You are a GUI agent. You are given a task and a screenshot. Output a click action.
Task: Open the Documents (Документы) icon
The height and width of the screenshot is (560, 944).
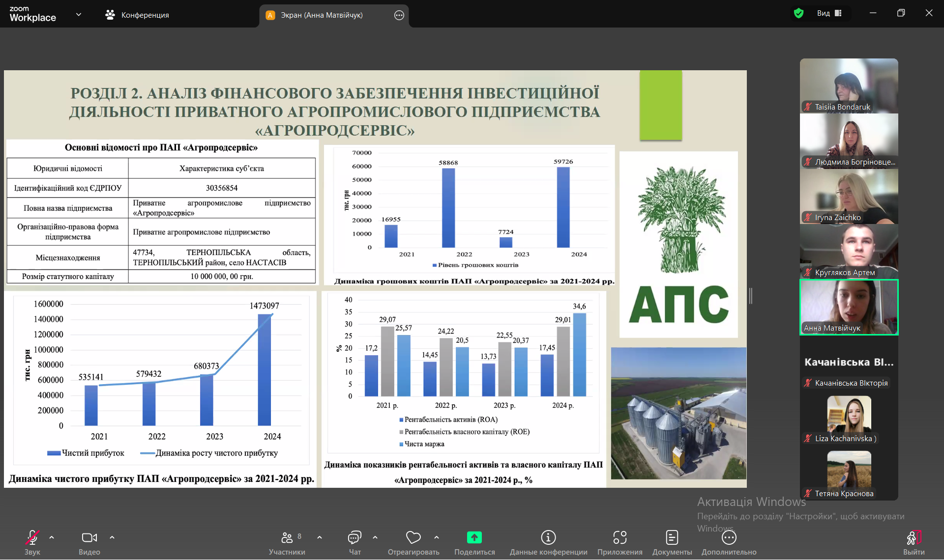(x=672, y=538)
